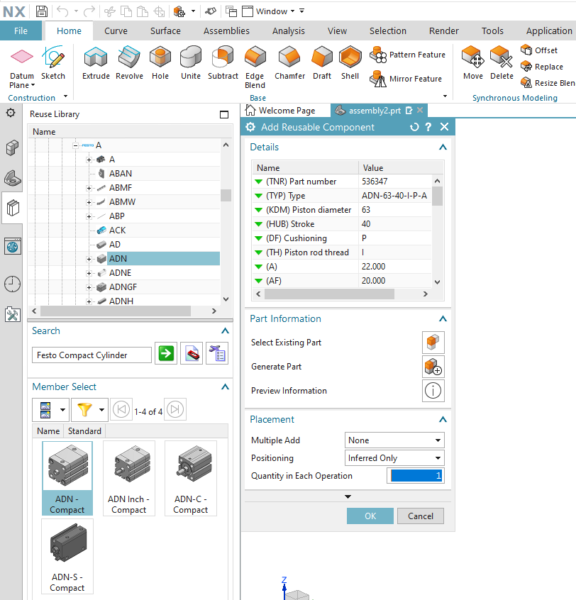576x600 pixels.
Task: Select the Revolve tool
Action: [x=129, y=63]
